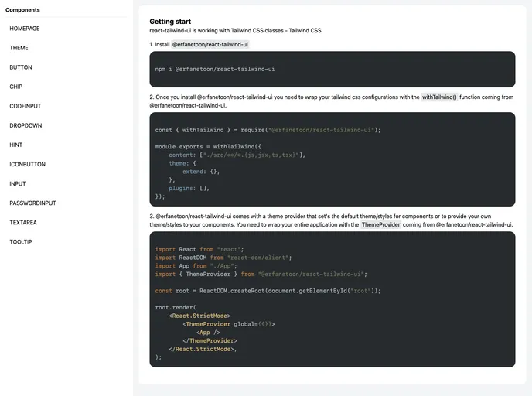Click the import { ThemeProvider } code line
The width and height of the screenshot is (532, 396).
point(261,274)
